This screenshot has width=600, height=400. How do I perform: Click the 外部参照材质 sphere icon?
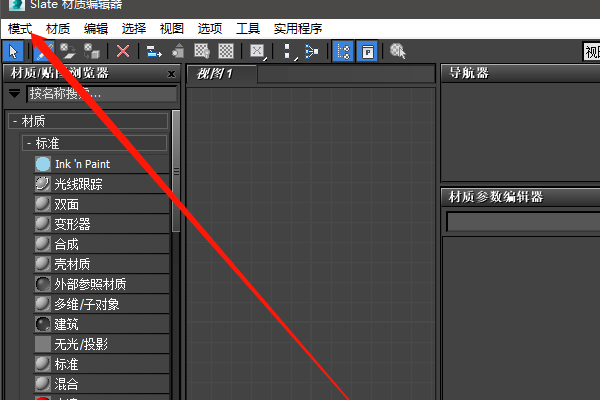tap(43, 284)
